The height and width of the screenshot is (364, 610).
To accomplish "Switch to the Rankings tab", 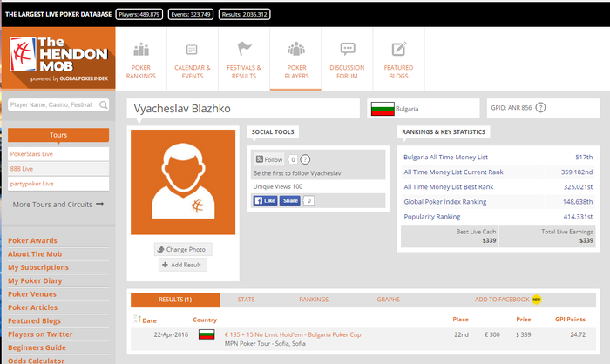I will pos(314,300).
